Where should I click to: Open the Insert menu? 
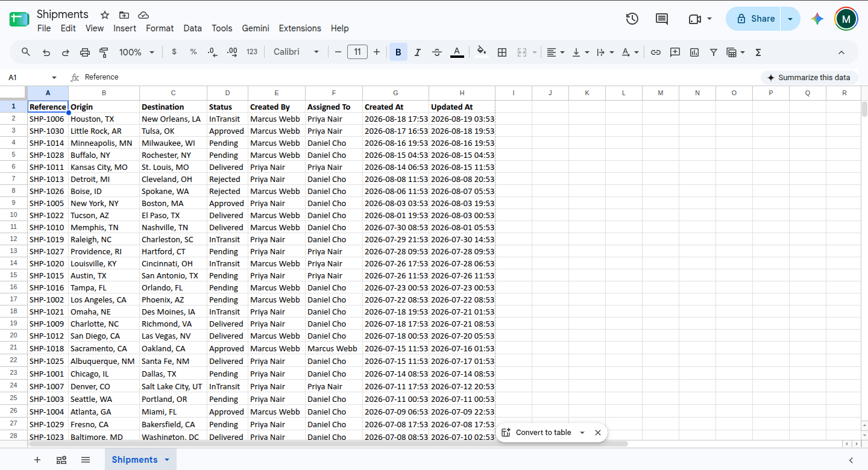(x=125, y=28)
